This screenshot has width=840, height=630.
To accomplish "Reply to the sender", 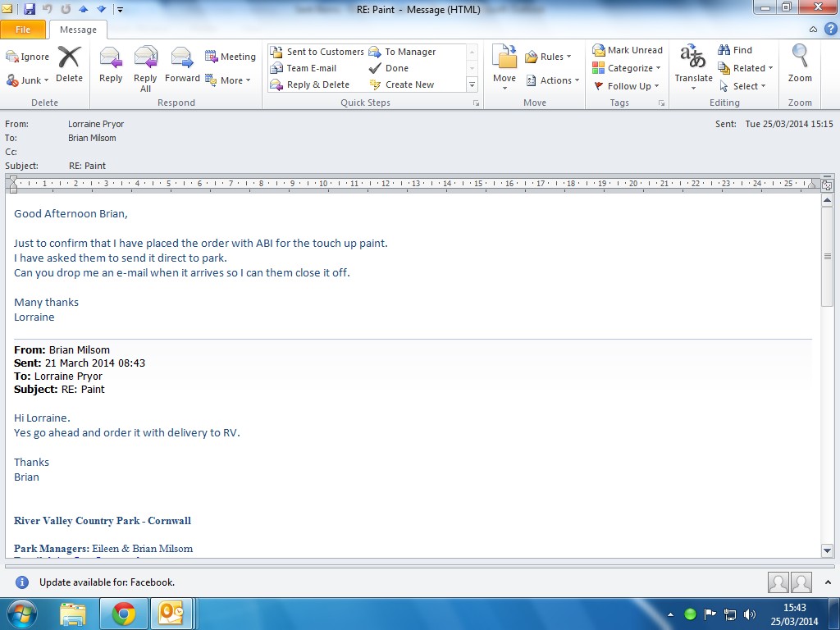I will coord(111,64).
